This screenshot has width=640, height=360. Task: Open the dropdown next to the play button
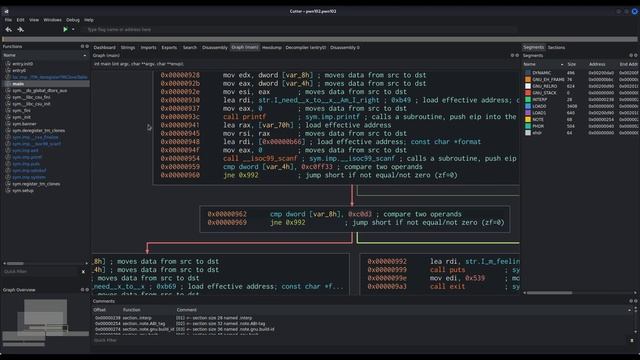(x=73, y=29)
